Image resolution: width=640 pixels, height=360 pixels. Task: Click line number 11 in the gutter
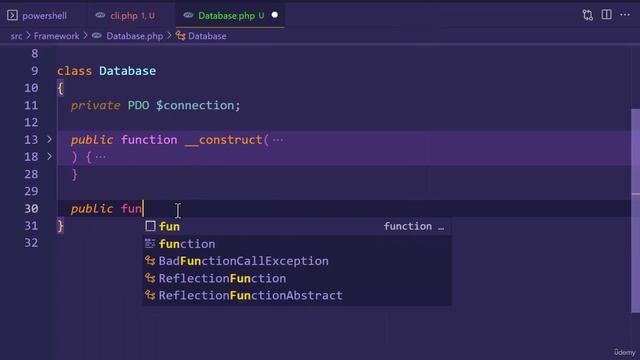click(31, 105)
